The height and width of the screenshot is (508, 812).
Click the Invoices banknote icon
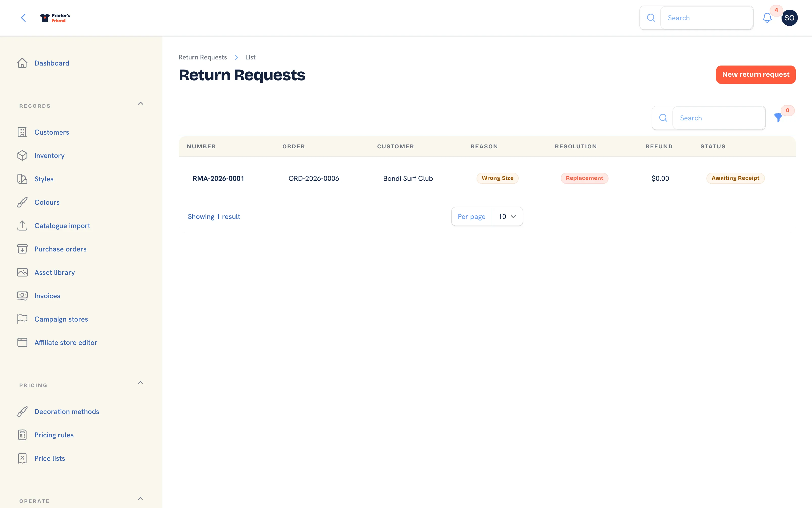(22, 296)
